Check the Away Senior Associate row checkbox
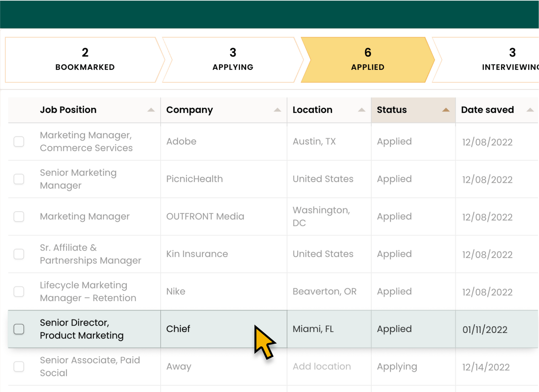539x392 pixels. click(19, 367)
